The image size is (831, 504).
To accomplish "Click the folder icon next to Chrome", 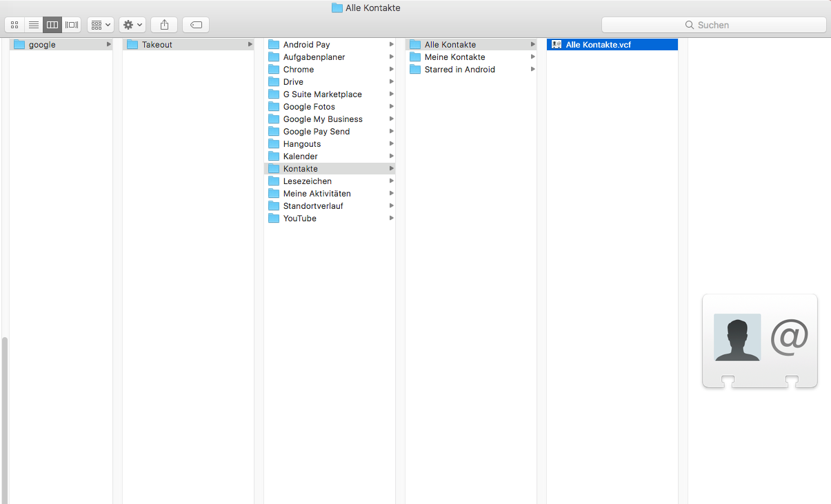I will (x=274, y=69).
